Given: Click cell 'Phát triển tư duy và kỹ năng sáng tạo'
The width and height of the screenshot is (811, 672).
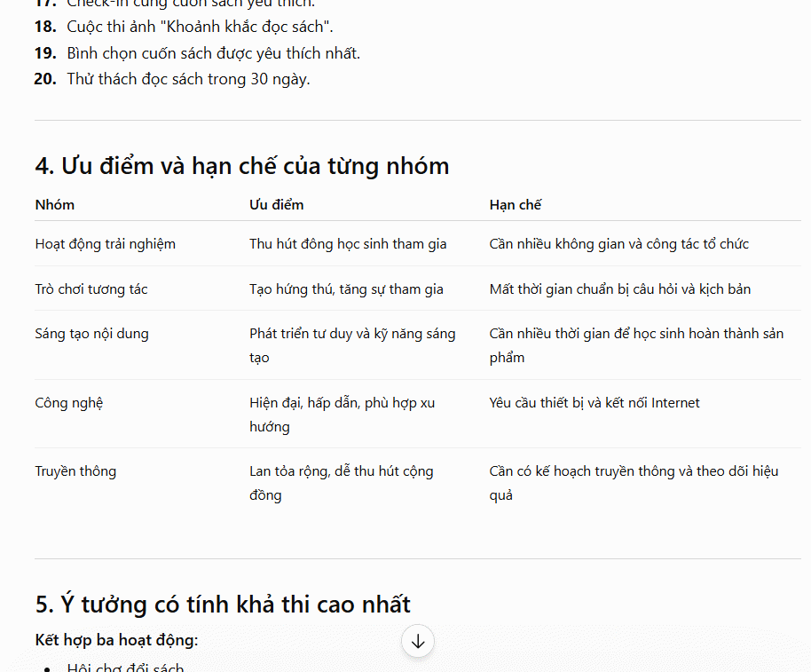Looking at the screenshot, I should click(x=352, y=345).
